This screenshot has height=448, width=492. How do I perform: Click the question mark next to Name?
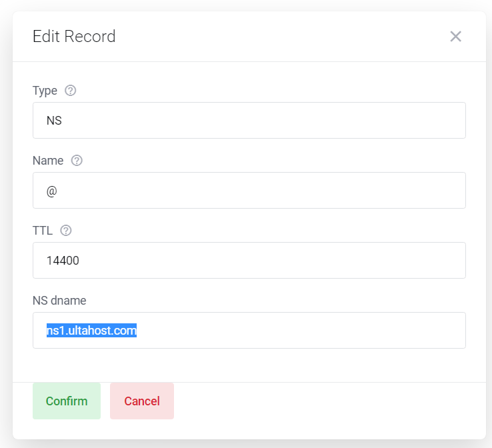(x=77, y=161)
